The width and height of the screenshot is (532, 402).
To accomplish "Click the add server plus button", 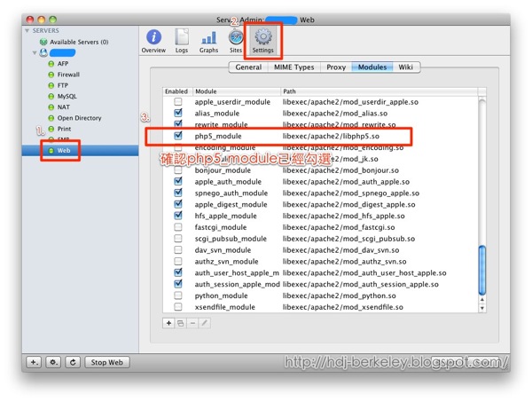I will [x=34, y=362].
